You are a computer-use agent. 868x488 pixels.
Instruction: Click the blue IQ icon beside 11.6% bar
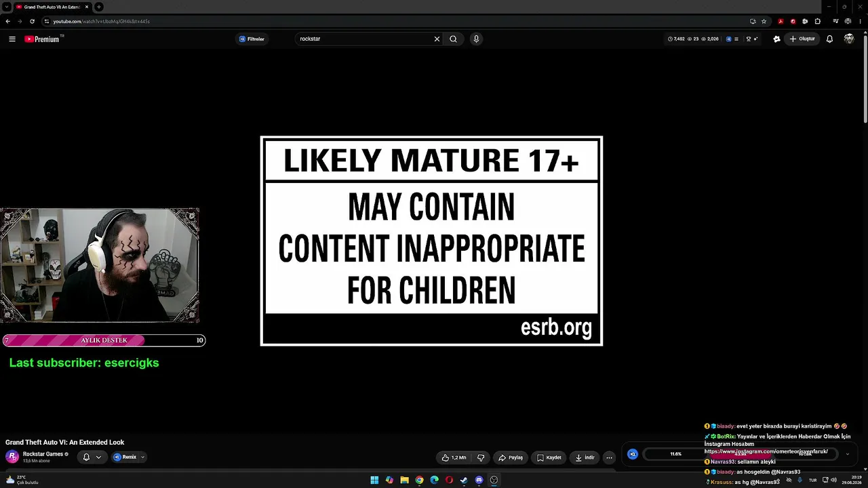tap(633, 454)
